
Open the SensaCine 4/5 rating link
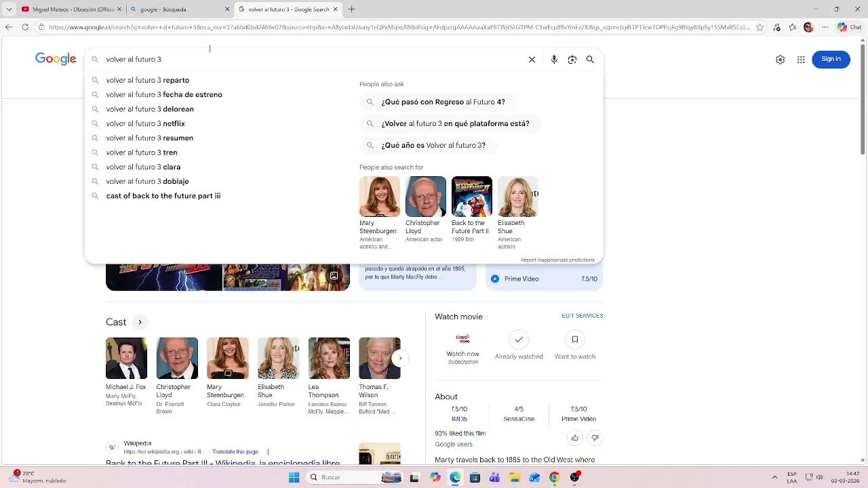coord(519,414)
